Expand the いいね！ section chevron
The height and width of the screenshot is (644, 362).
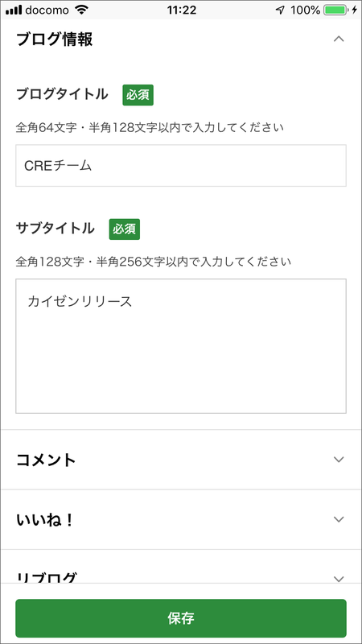[x=339, y=519]
